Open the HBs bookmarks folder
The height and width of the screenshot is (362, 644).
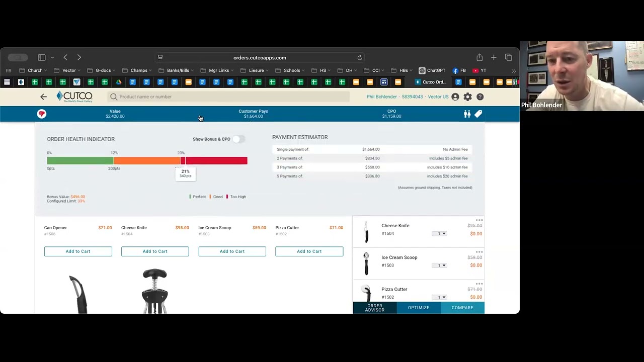pos(401,71)
